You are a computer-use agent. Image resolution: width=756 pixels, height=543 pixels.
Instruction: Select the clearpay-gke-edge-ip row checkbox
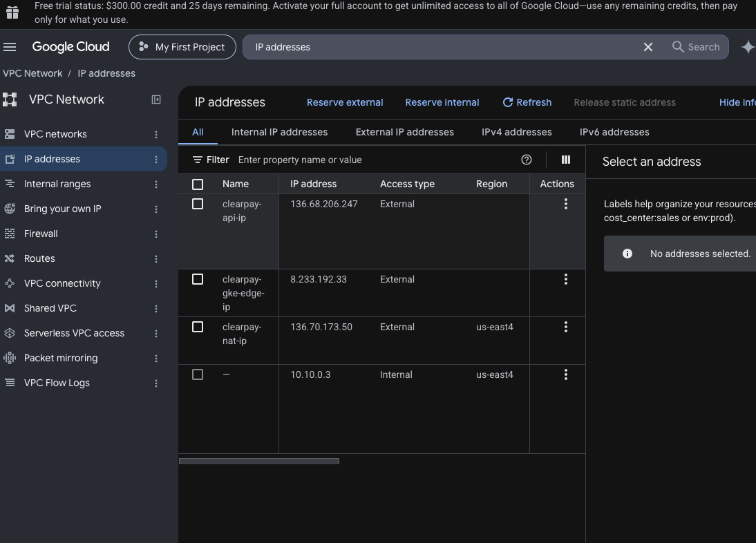click(x=198, y=279)
